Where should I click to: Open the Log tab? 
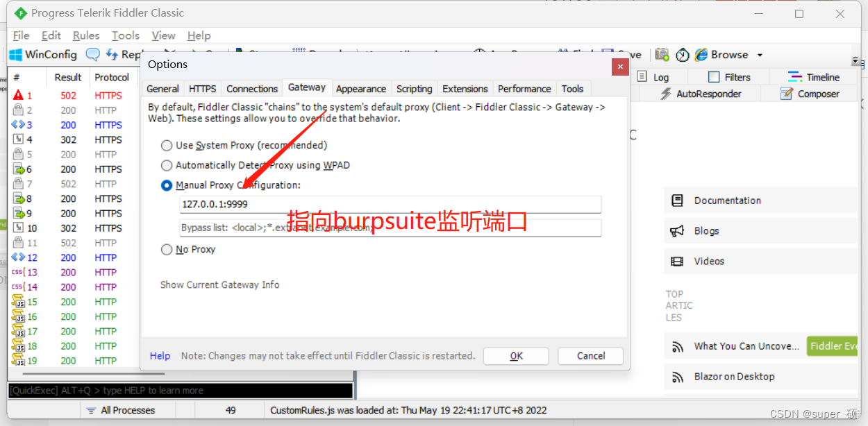653,78
